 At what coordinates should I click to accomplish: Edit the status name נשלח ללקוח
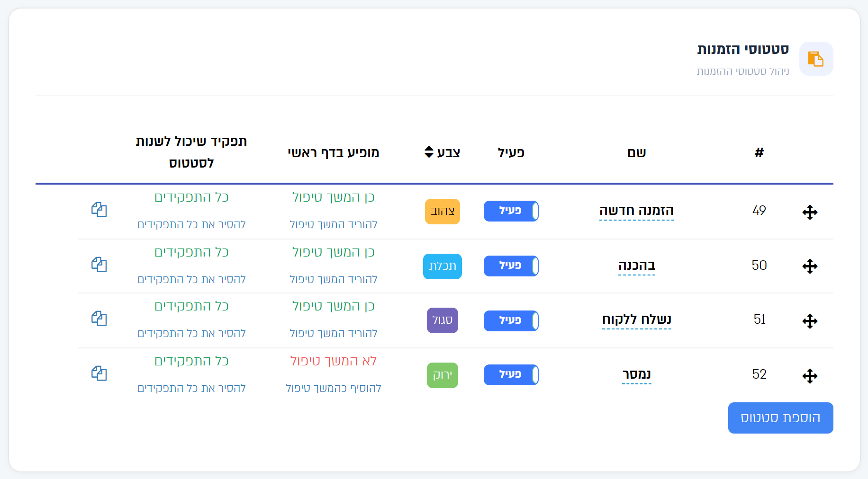pyautogui.click(x=636, y=319)
